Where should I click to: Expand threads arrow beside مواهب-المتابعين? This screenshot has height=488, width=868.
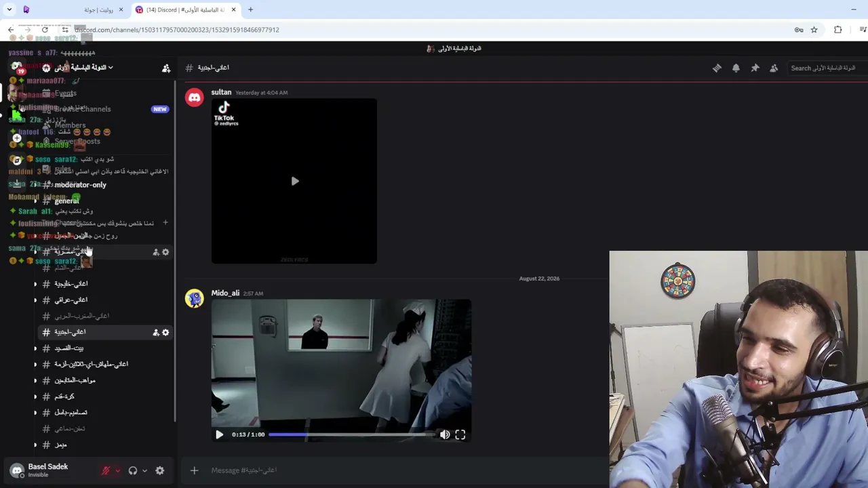[35, 380]
